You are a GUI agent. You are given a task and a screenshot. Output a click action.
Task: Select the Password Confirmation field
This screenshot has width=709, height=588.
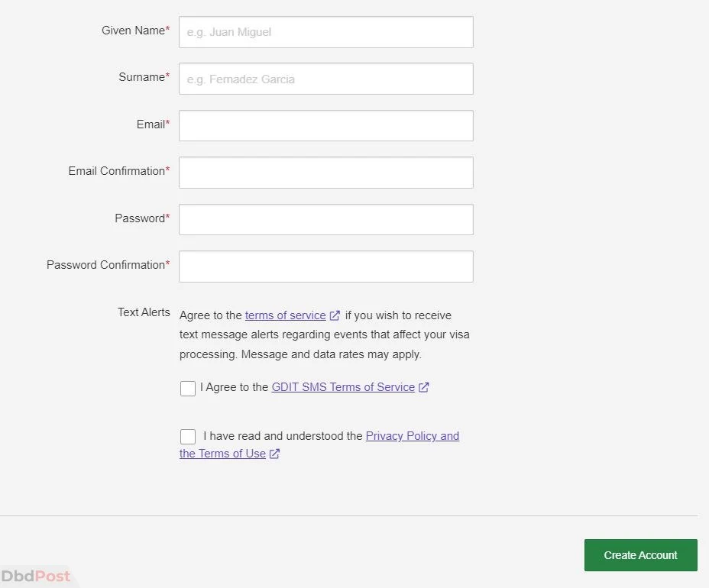326,267
